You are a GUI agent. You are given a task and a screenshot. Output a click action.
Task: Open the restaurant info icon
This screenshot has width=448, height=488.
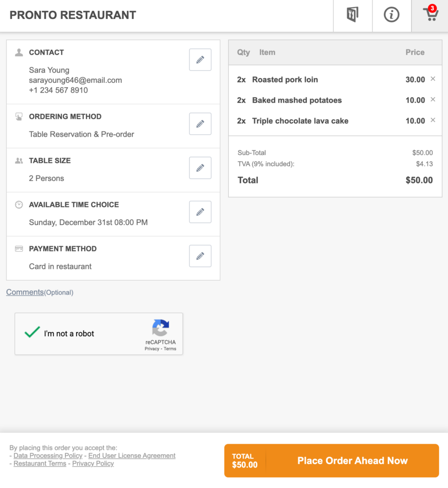392,15
